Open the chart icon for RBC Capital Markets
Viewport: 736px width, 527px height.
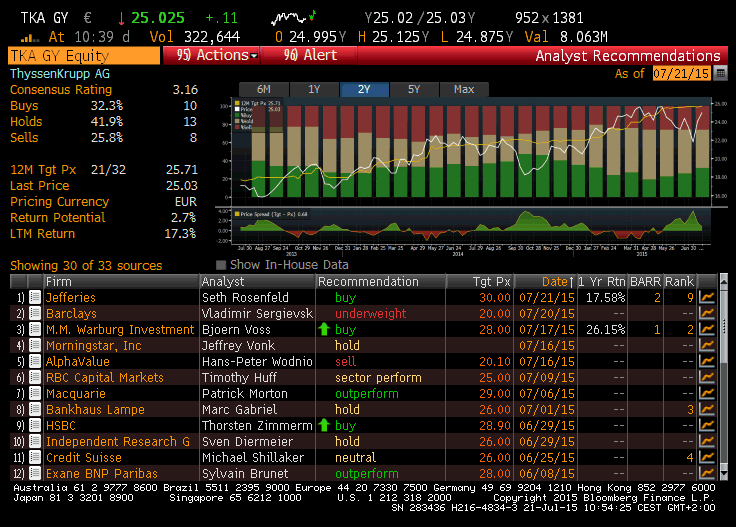[x=706, y=377]
